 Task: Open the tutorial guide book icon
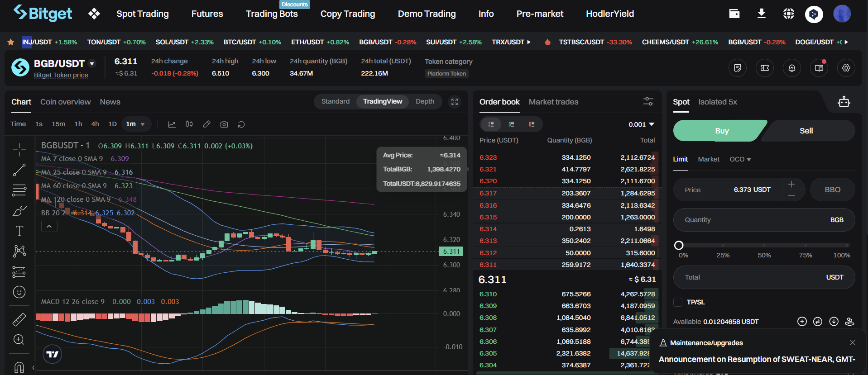pyautogui.click(x=819, y=68)
